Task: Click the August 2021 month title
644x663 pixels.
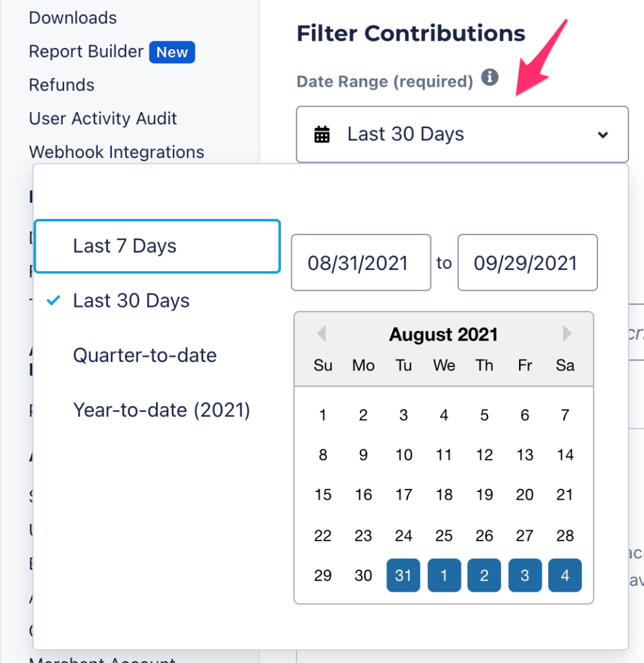Action: (443, 335)
